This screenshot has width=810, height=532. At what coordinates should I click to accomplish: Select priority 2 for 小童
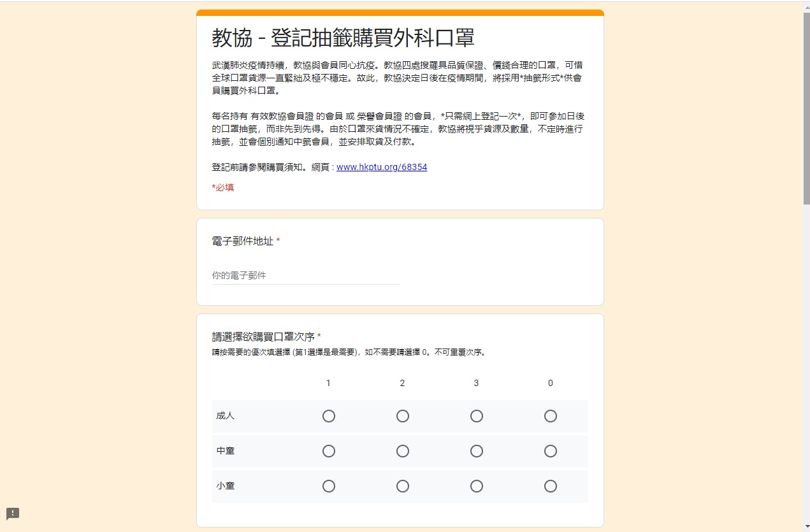click(x=402, y=486)
